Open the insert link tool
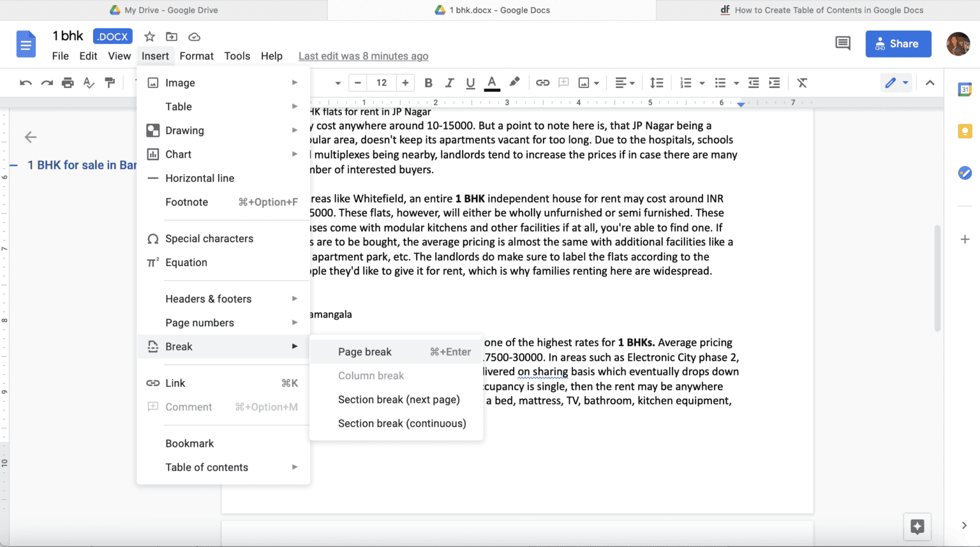The image size is (980, 547). tap(542, 82)
